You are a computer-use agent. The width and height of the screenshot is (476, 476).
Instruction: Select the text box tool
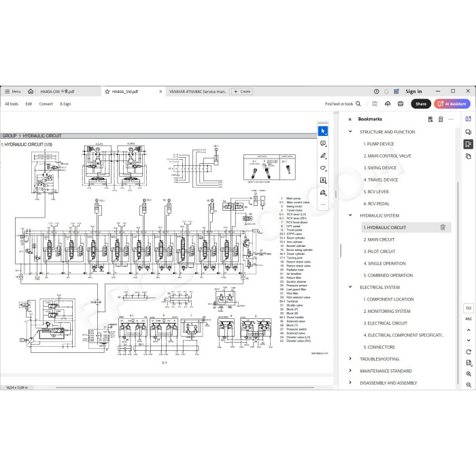pos(323,180)
